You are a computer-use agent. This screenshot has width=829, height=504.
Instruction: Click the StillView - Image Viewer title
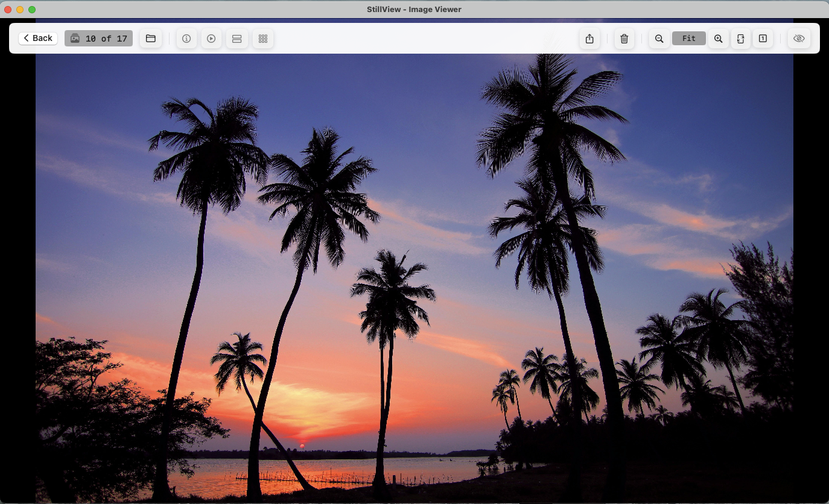pyautogui.click(x=414, y=9)
